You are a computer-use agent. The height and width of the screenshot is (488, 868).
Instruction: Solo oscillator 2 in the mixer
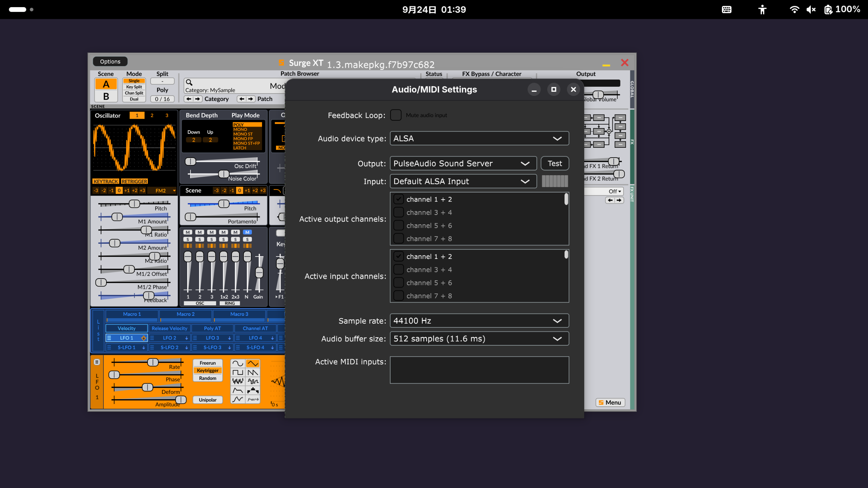pyautogui.click(x=200, y=239)
